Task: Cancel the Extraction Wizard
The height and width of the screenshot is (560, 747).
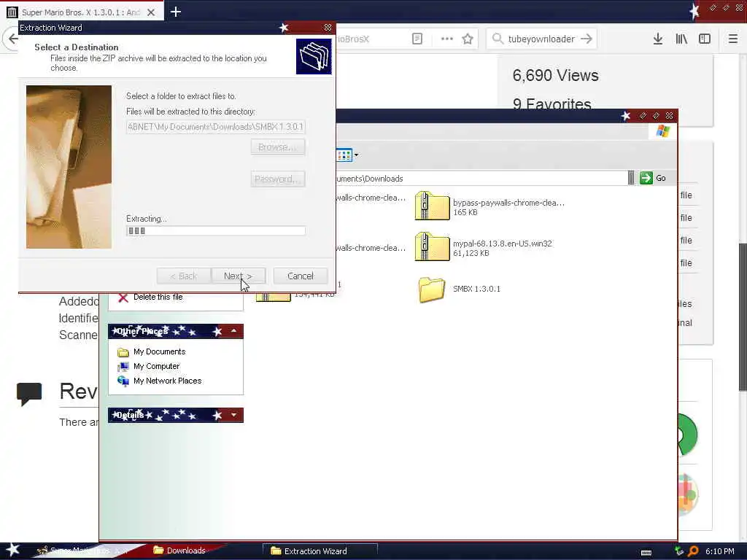Action: click(x=300, y=276)
